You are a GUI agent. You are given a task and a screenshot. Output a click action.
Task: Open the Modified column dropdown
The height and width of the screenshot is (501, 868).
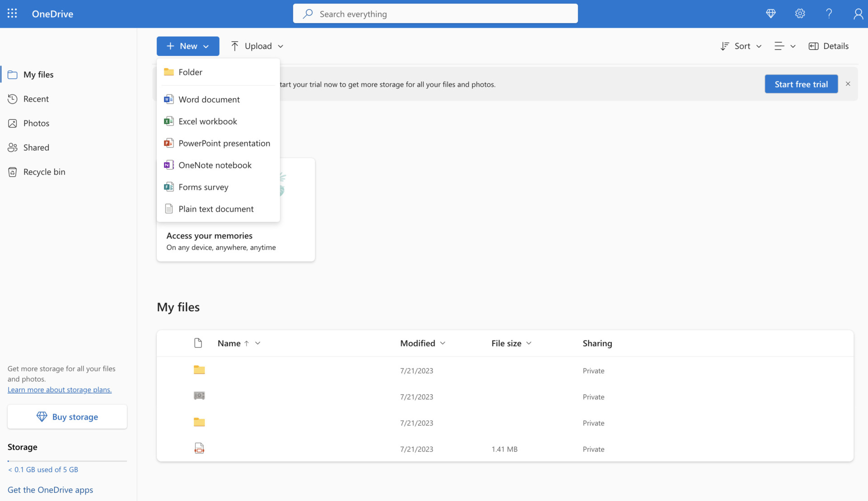pos(442,343)
